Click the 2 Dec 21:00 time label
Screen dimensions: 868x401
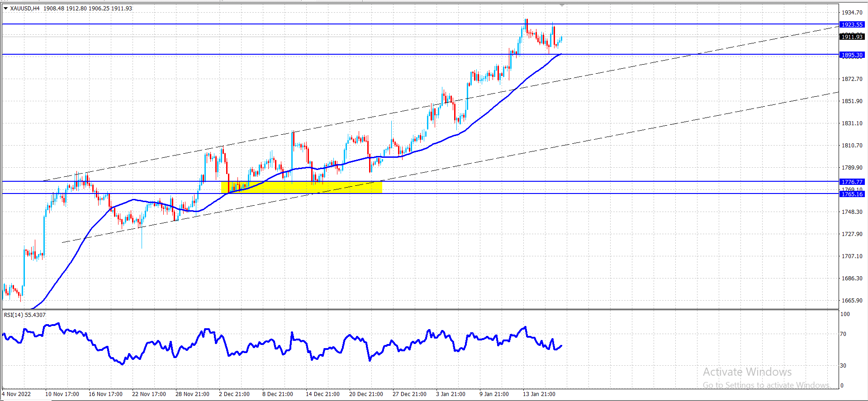(234, 394)
